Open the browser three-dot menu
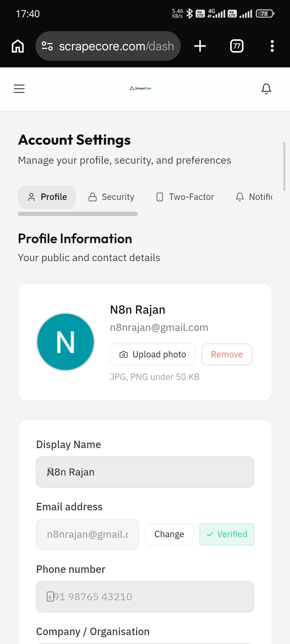Image resolution: width=290 pixels, height=644 pixels. tap(272, 46)
